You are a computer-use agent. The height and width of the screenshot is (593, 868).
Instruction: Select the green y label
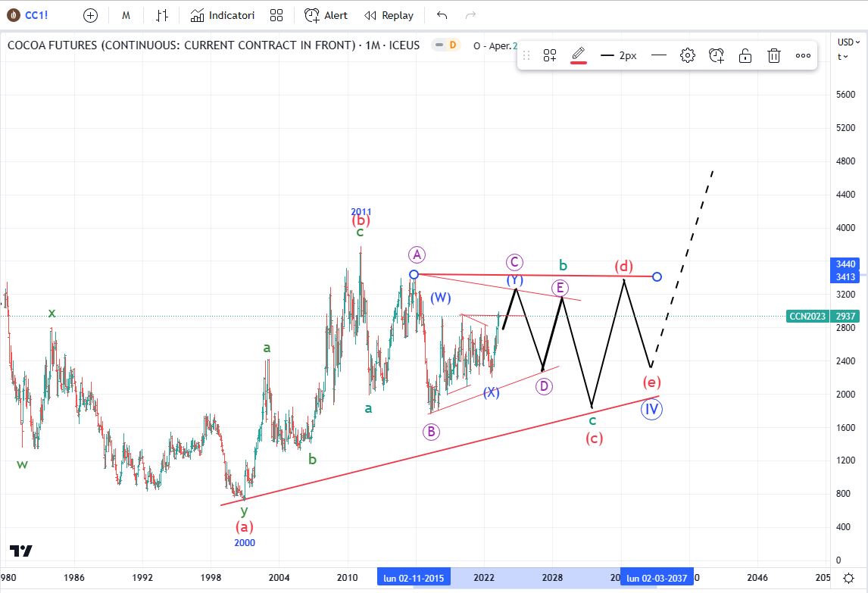pos(244,510)
